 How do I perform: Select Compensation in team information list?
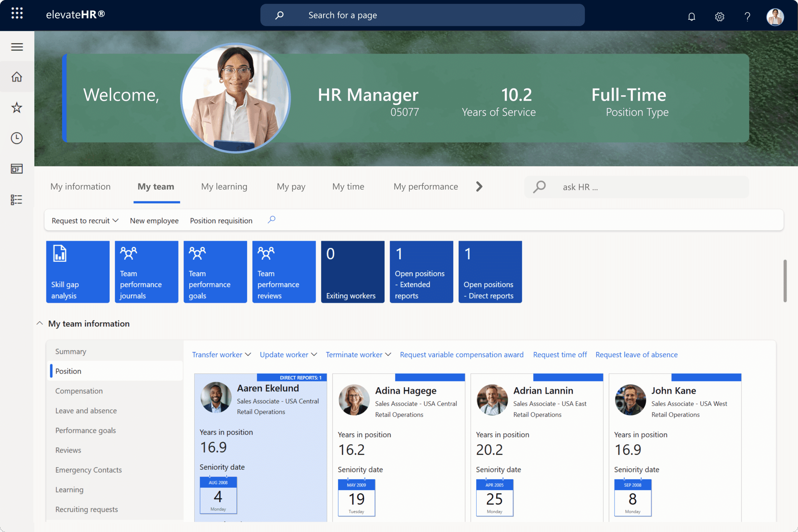tap(79, 391)
